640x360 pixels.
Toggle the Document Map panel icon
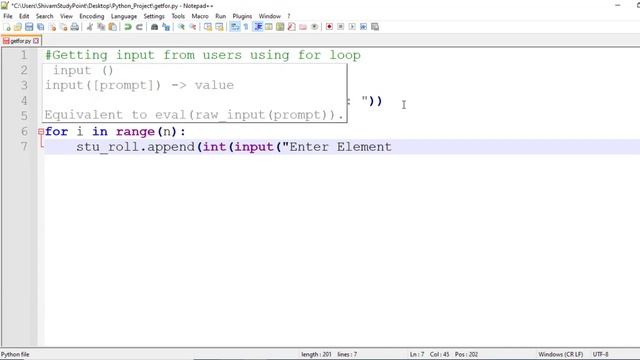[280, 27]
